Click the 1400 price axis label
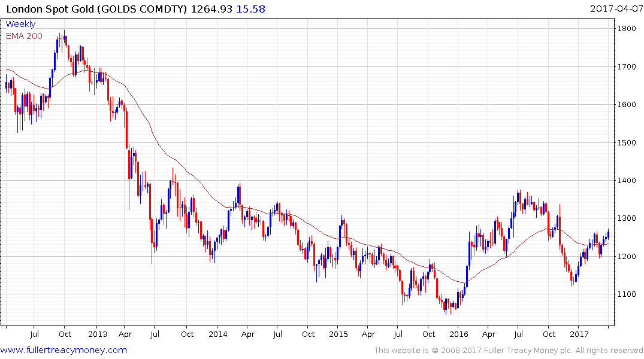Screen dimensions: 644x359 click(627, 181)
